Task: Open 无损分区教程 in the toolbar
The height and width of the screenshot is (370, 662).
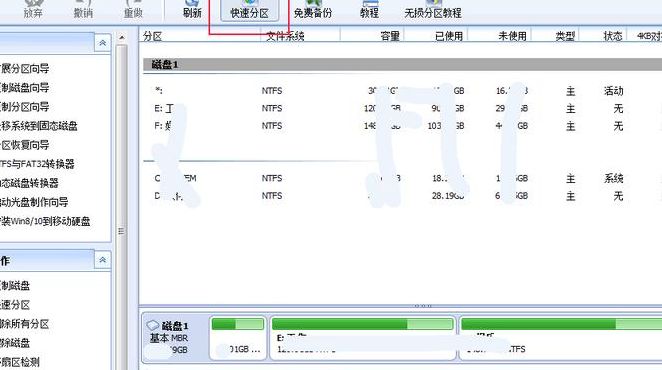Action: (433, 10)
